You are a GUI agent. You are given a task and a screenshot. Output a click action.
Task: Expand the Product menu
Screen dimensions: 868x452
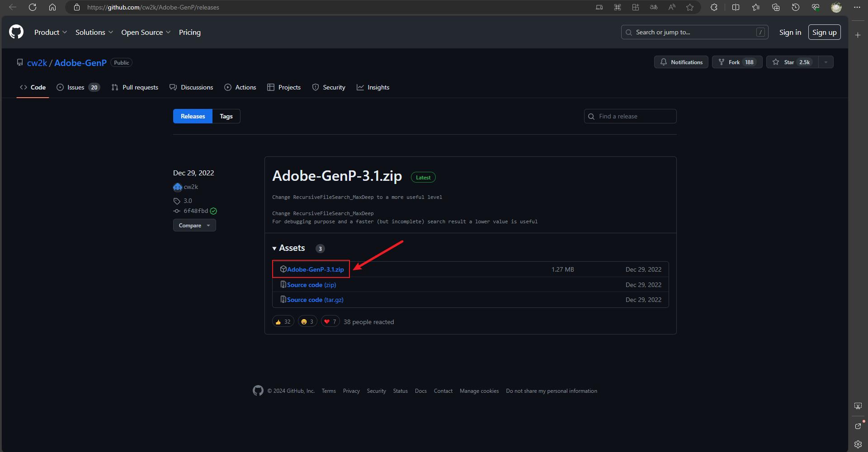click(50, 33)
